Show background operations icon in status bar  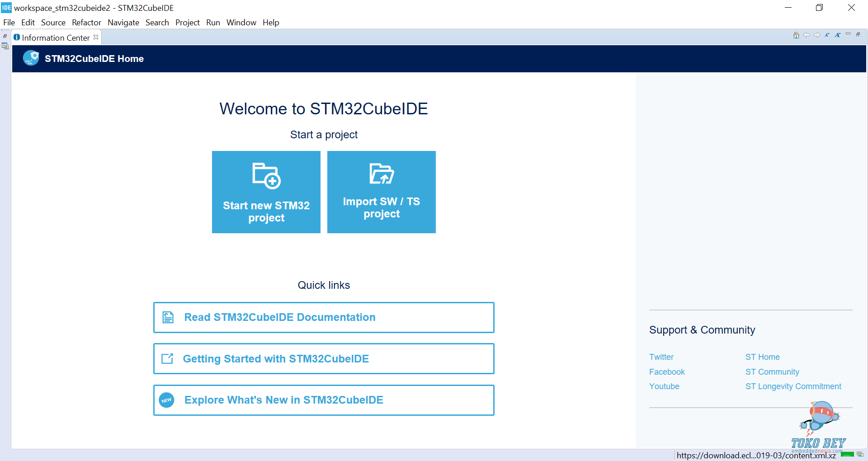pos(860,454)
